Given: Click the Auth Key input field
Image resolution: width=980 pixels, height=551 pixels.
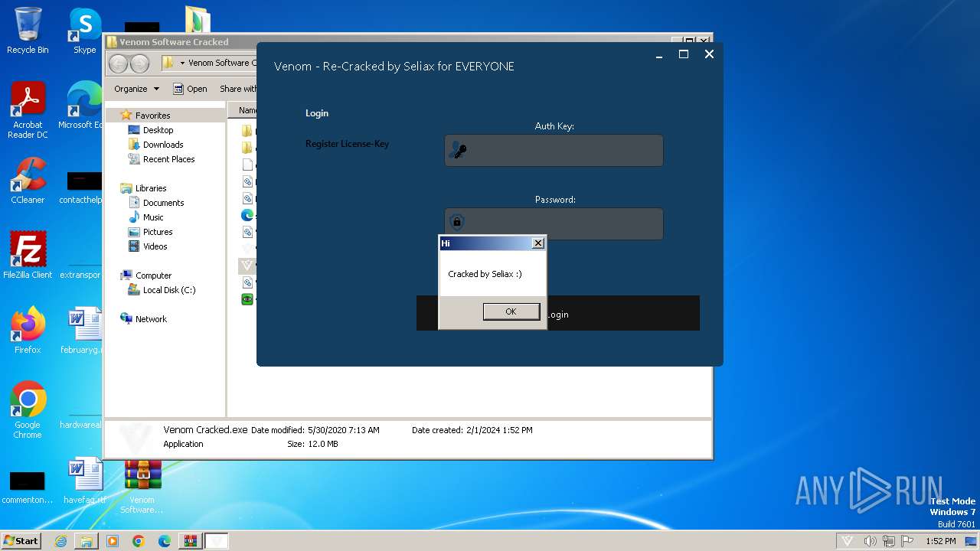Looking at the screenshot, I should point(554,151).
